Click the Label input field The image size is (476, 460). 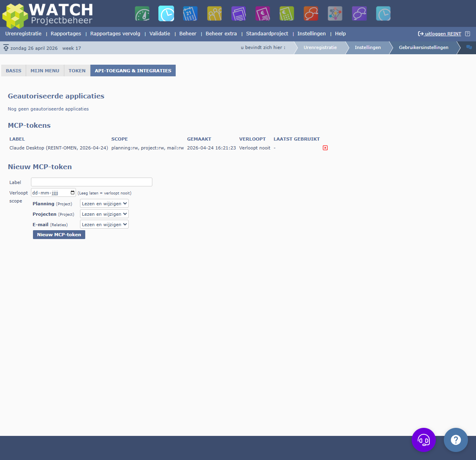pyautogui.click(x=91, y=182)
